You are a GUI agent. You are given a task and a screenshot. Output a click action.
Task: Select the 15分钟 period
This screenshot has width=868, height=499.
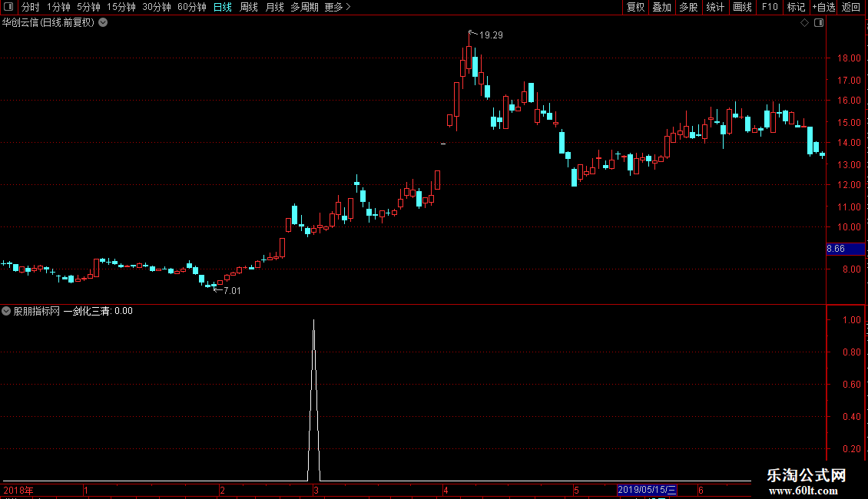[121, 7]
